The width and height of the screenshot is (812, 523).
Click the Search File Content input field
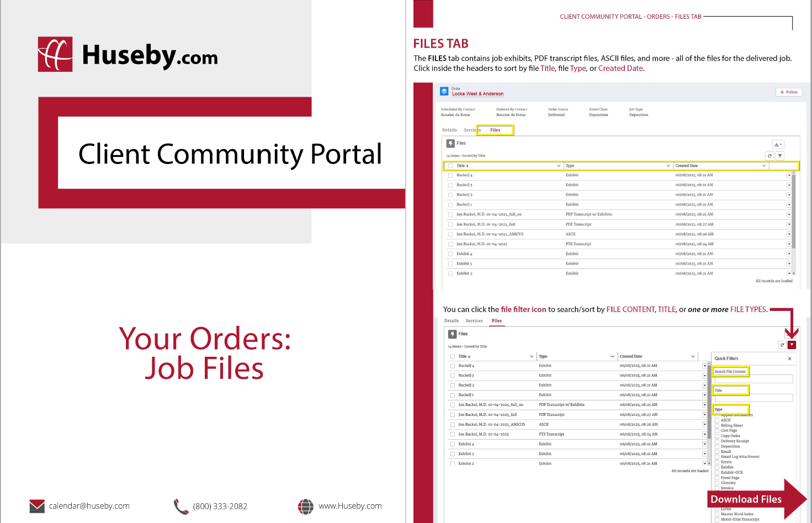pos(753,379)
